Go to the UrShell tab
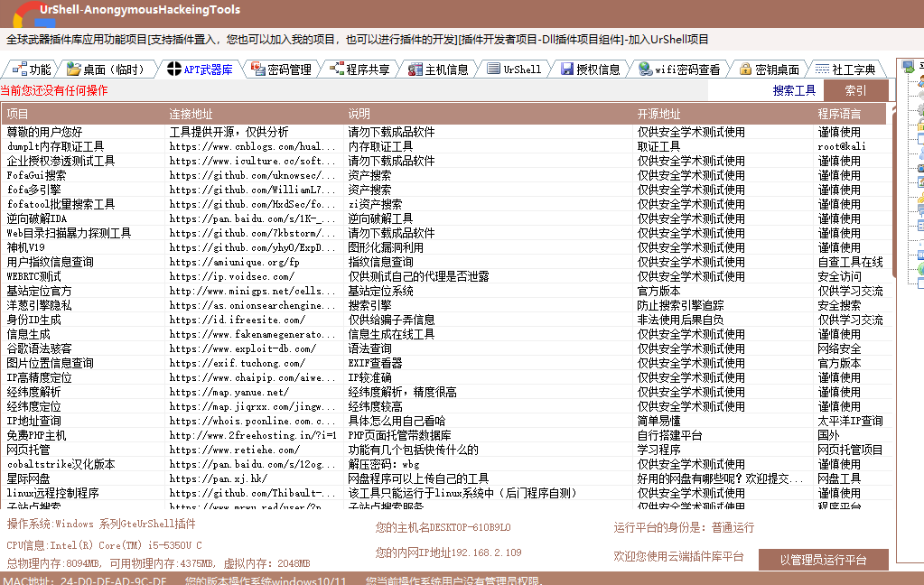 click(x=515, y=70)
